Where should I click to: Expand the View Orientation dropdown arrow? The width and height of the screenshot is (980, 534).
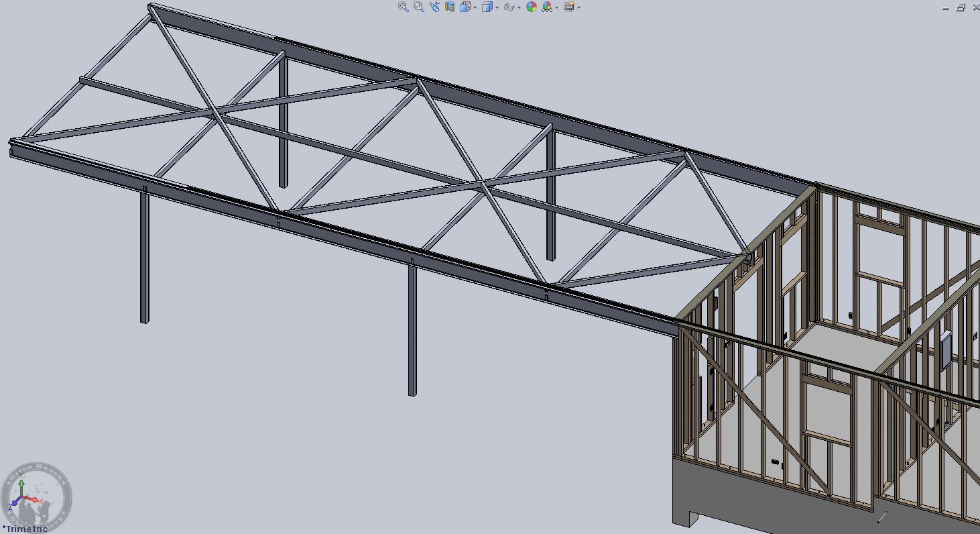coord(475,7)
